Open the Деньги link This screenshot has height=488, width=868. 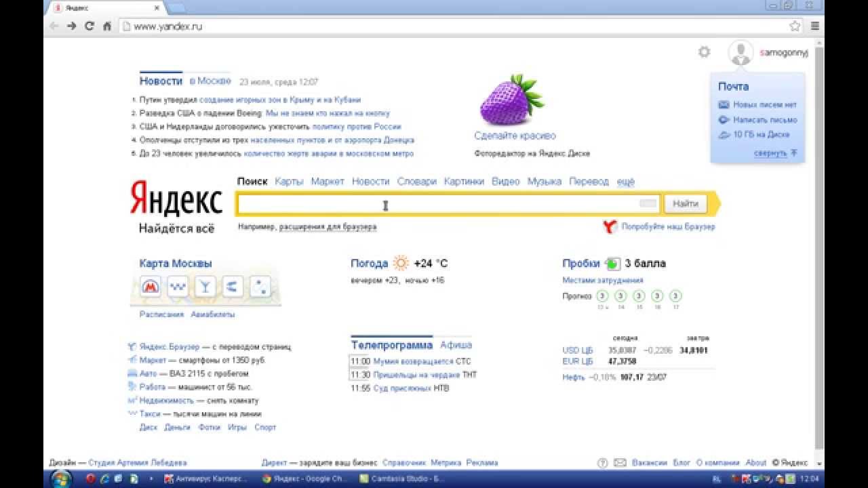coord(178,428)
